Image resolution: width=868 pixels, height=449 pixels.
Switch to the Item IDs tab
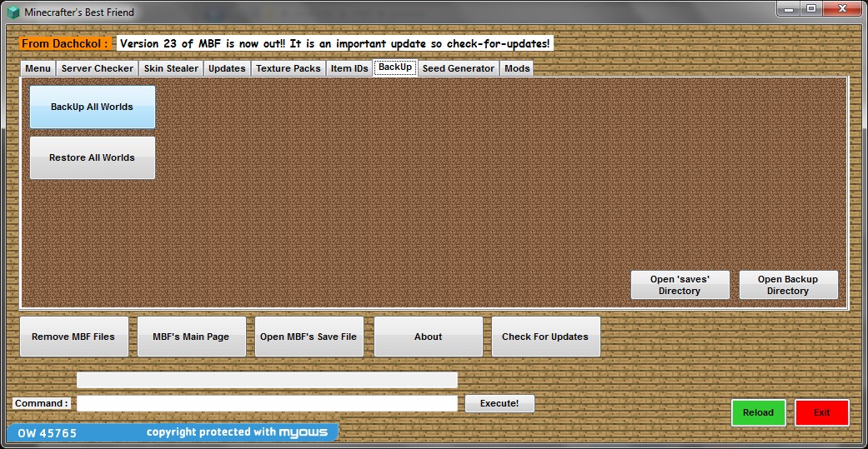(x=349, y=68)
